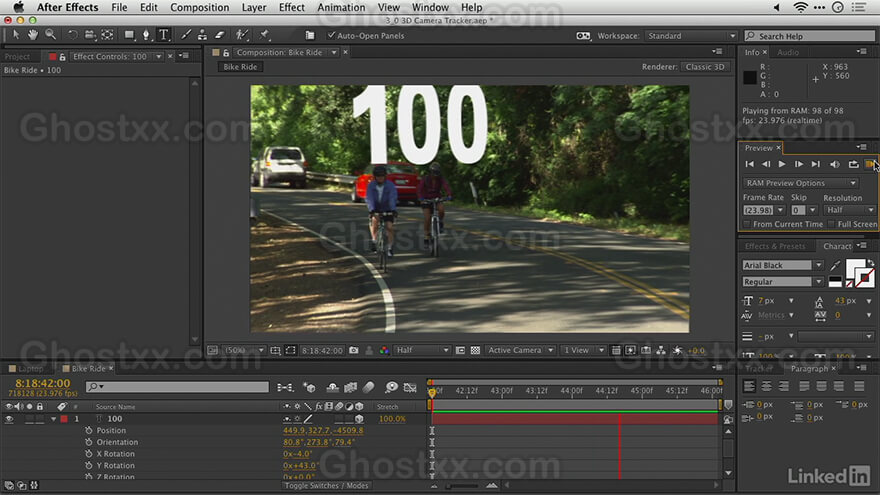
Task: Open the Animation menu
Action: (341, 7)
